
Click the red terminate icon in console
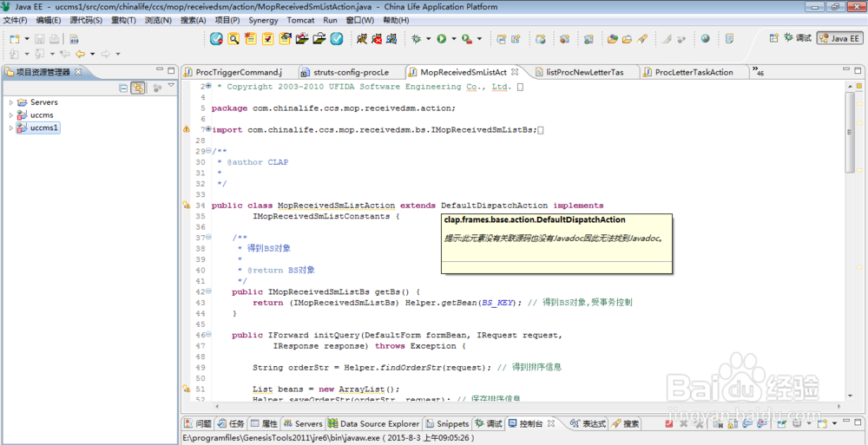tap(668, 423)
